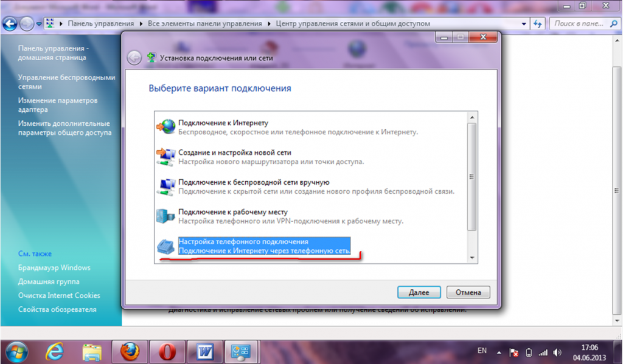Screen dimensions: 623x364
Task: Click the Отмена button
Action: pyautogui.click(x=468, y=292)
